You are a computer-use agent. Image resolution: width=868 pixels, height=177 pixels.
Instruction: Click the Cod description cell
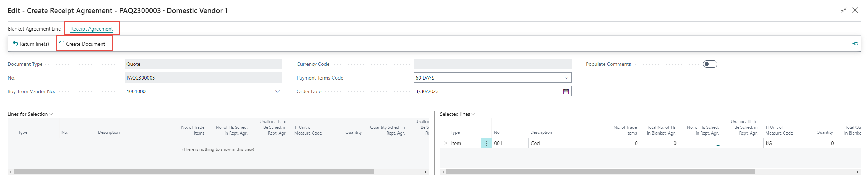point(566,143)
